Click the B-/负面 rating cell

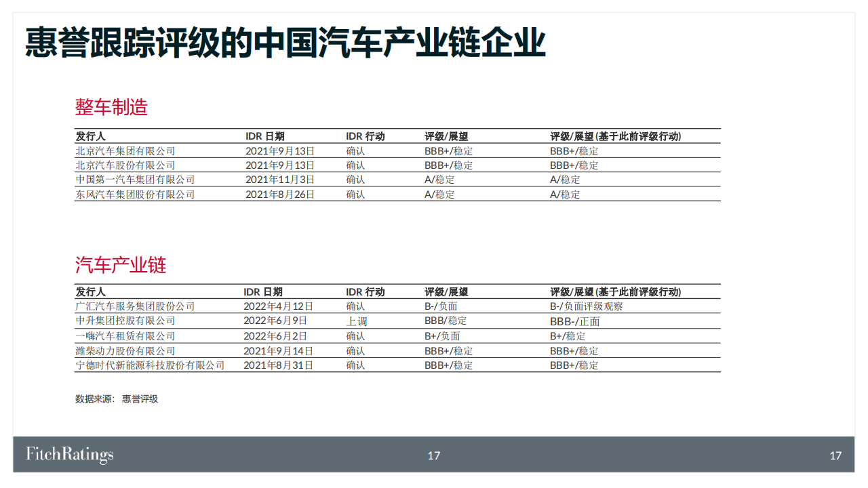tap(441, 306)
